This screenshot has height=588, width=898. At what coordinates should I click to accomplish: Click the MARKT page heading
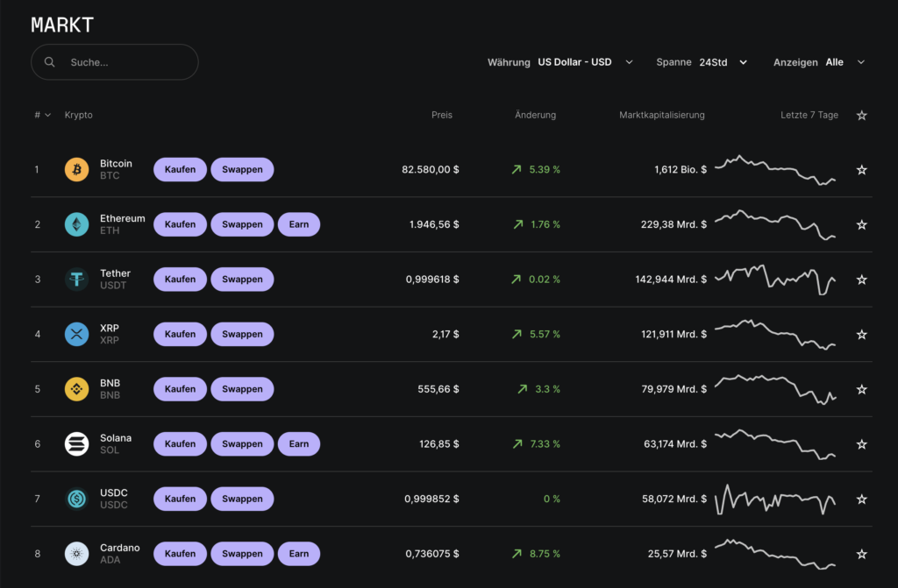62,25
